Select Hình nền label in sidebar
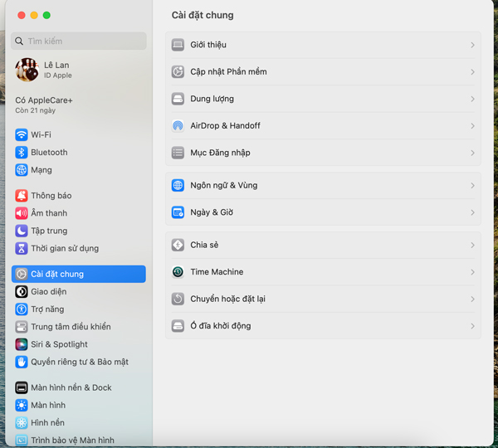The image size is (498, 448). [47, 423]
